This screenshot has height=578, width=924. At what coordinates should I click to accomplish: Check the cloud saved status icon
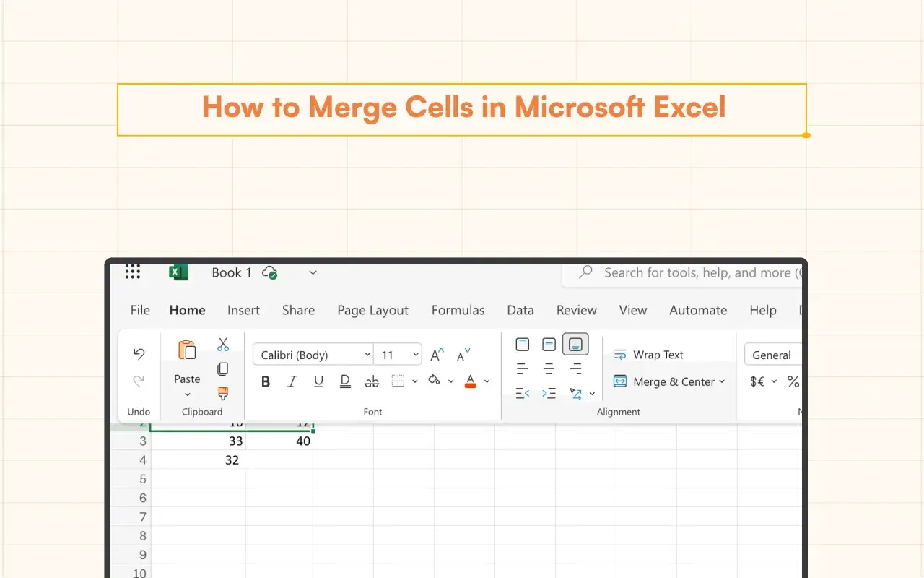(270, 272)
